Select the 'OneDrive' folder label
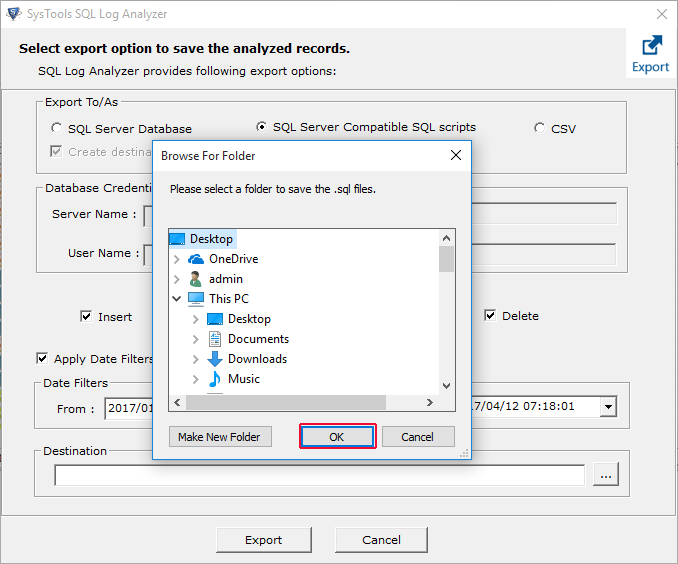 233,259
